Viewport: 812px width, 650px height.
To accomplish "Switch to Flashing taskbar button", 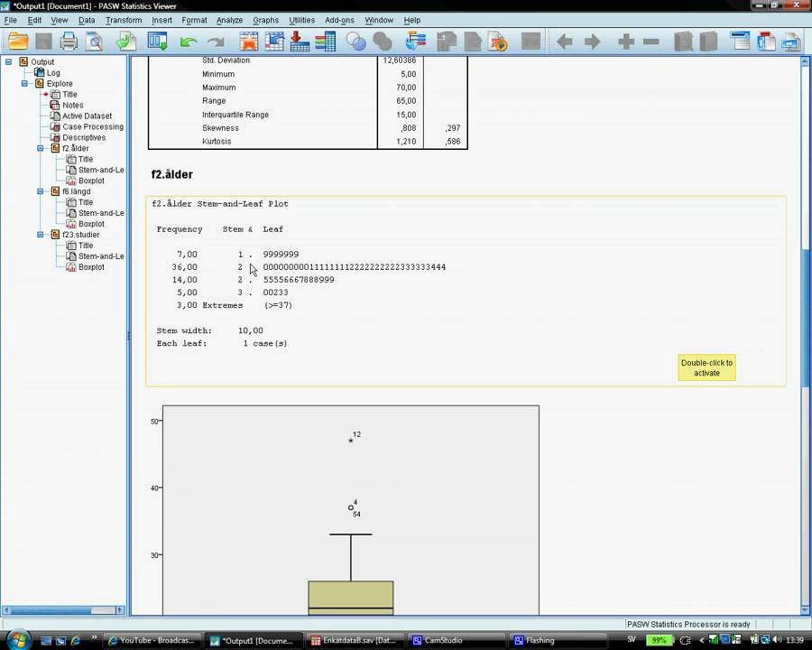I will (556, 640).
